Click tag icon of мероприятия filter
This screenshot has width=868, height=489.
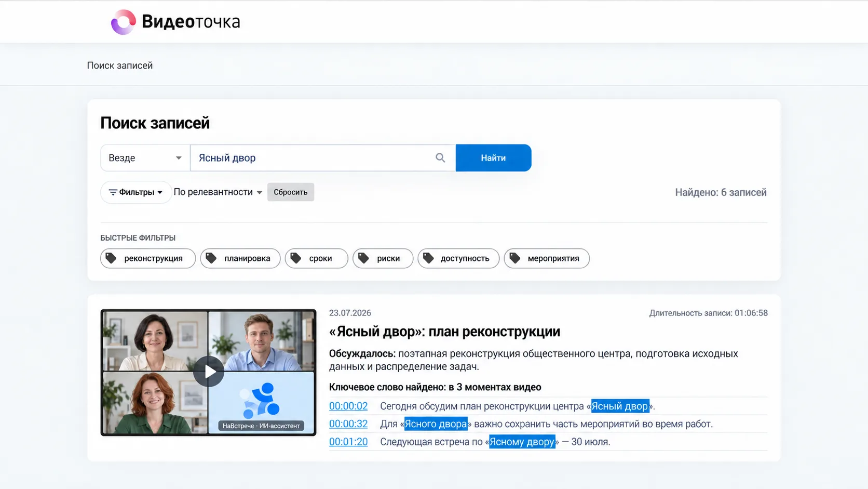515,258
